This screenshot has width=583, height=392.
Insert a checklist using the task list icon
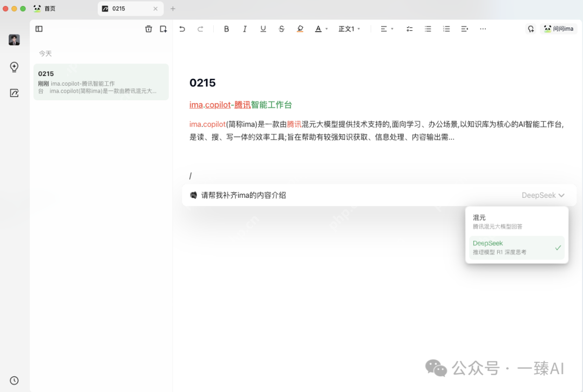409,29
